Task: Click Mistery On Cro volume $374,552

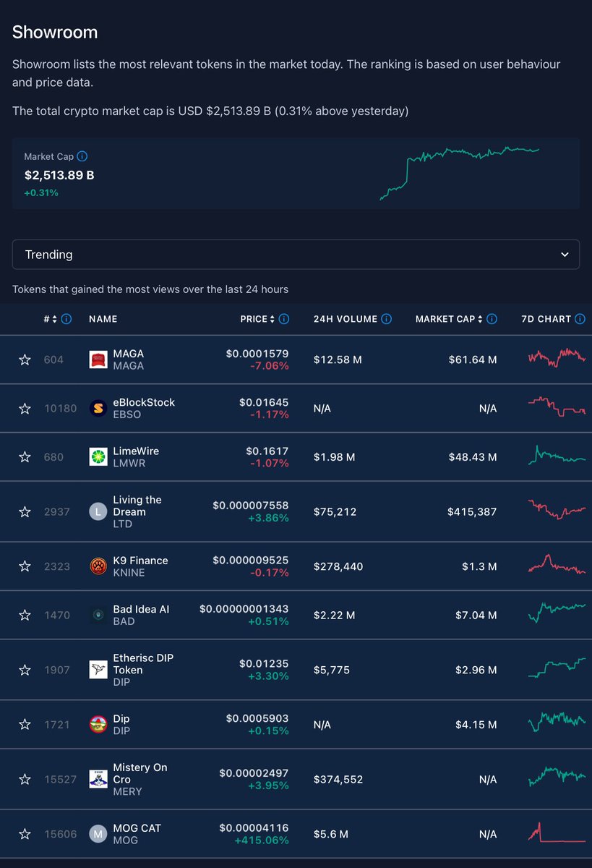Action: (338, 779)
